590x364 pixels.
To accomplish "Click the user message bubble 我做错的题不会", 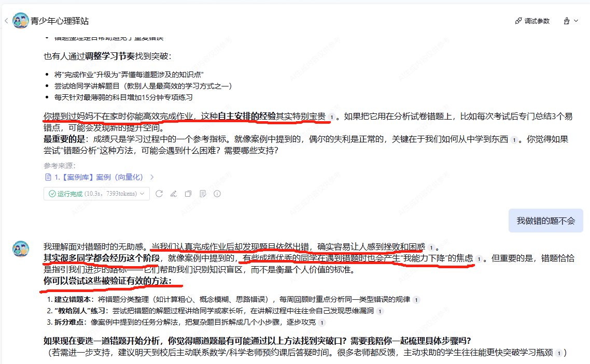I will point(545,221).
